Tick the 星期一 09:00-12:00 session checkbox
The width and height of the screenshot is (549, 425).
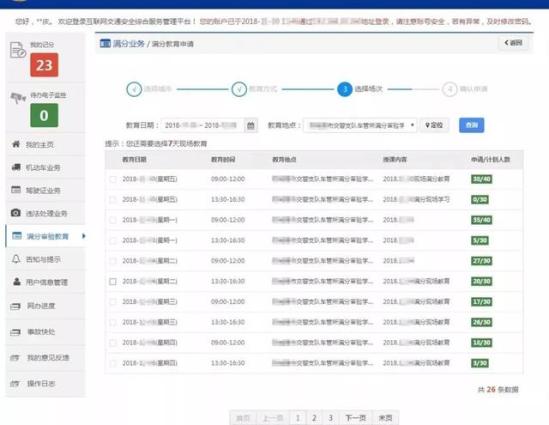[x=113, y=220]
